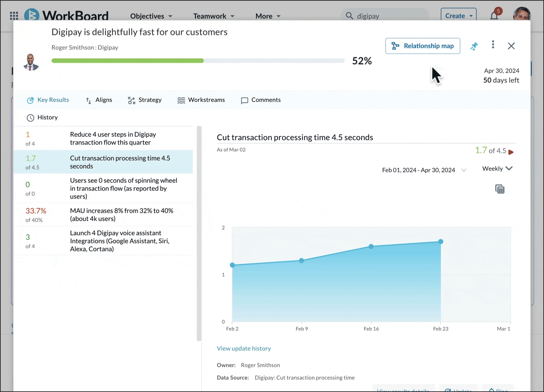Viewport: 544px width, 392px height.
Task: Click the Workstreams waves icon
Action: tap(181, 101)
